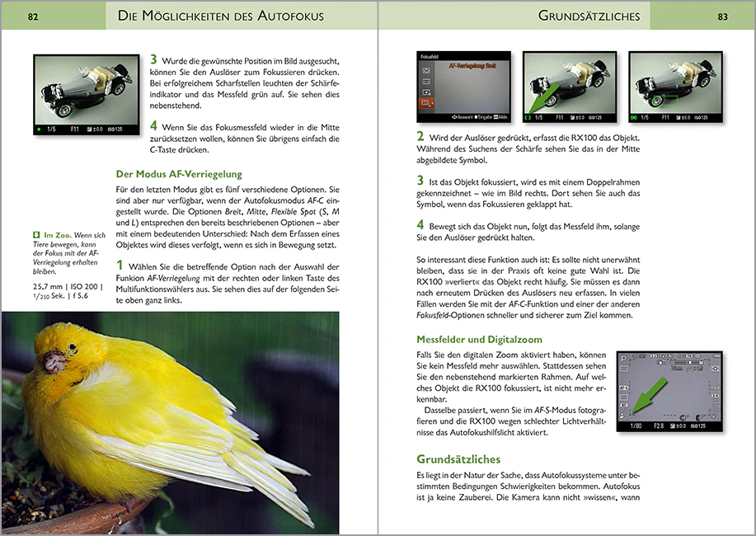
Task: Click the green double-frame focus box on car wheel
Action: pyautogui.click(x=665, y=101)
